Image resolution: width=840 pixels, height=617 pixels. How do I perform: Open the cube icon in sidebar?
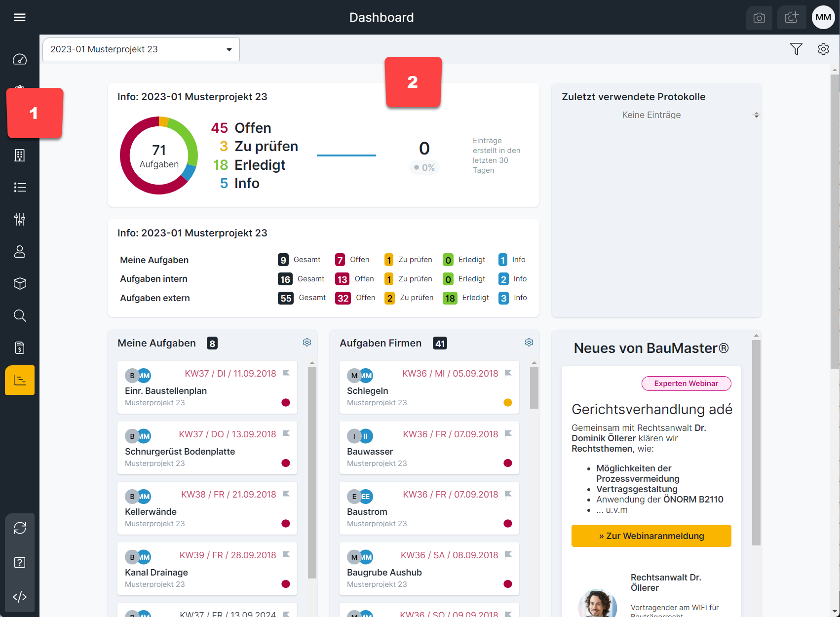[x=20, y=283]
